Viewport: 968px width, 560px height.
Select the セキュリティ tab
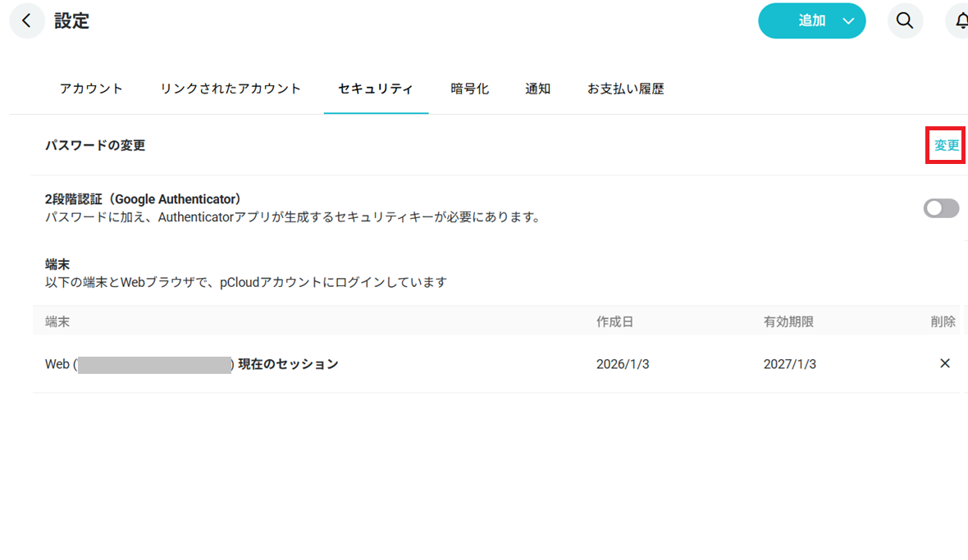(376, 89)
